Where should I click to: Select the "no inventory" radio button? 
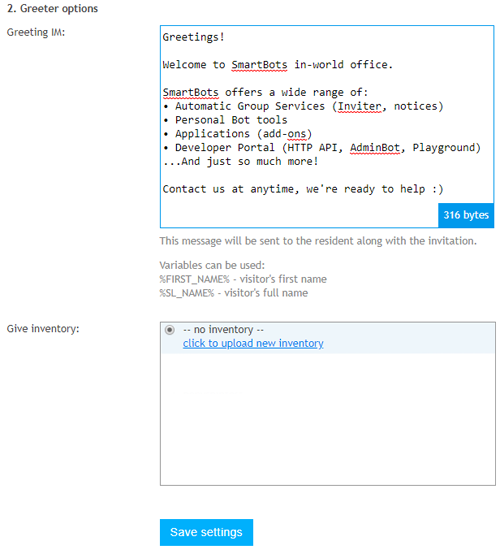click(x=170, y=330)
